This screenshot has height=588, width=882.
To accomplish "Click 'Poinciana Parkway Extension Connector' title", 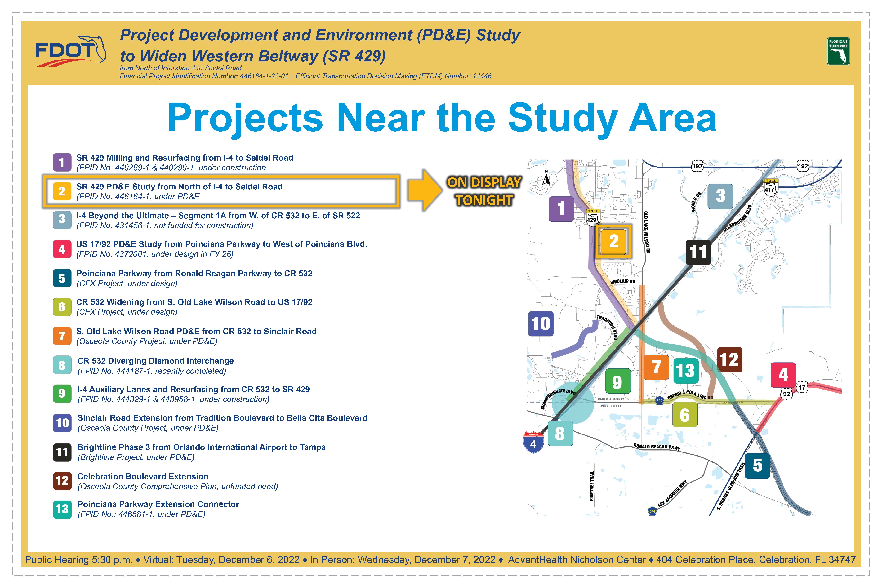I will click(158, 504).
